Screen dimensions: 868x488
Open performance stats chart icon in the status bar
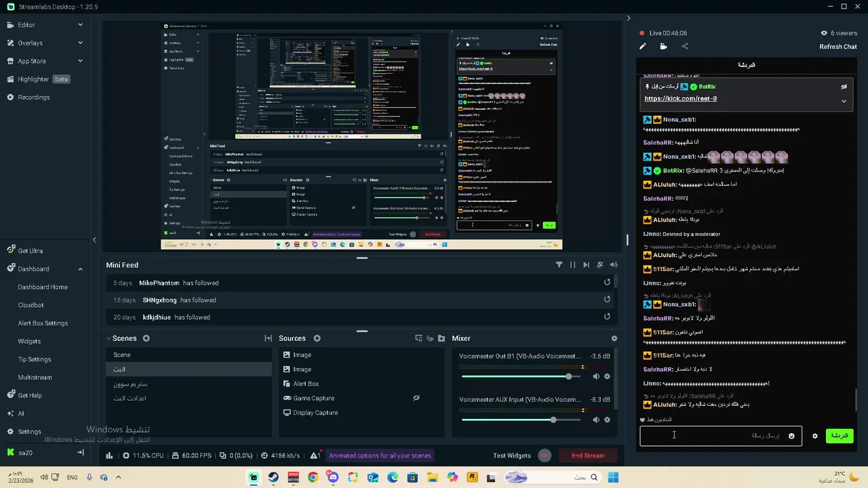coord(109,455)
